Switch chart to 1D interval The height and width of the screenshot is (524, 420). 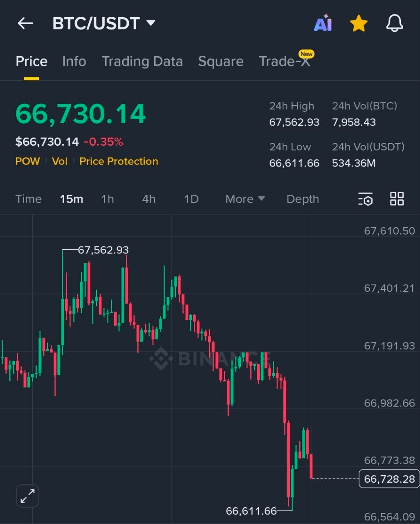pos(191,199)
